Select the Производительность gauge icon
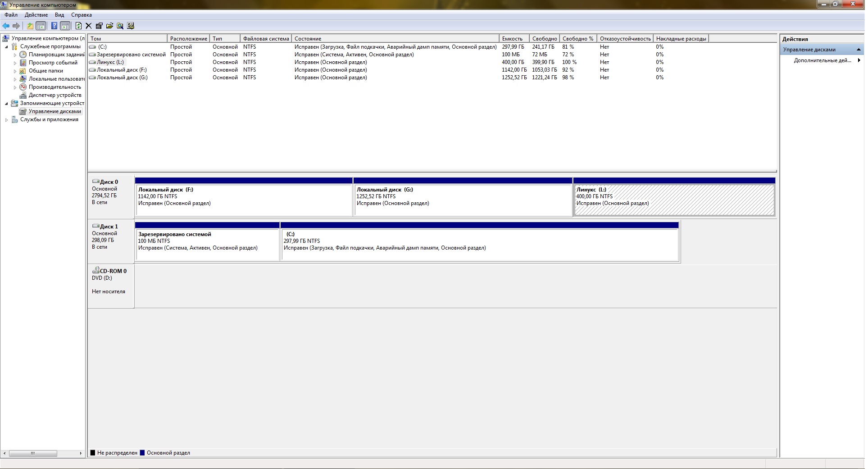Screen dimensions: 868x469 click(x=23, y=87)
